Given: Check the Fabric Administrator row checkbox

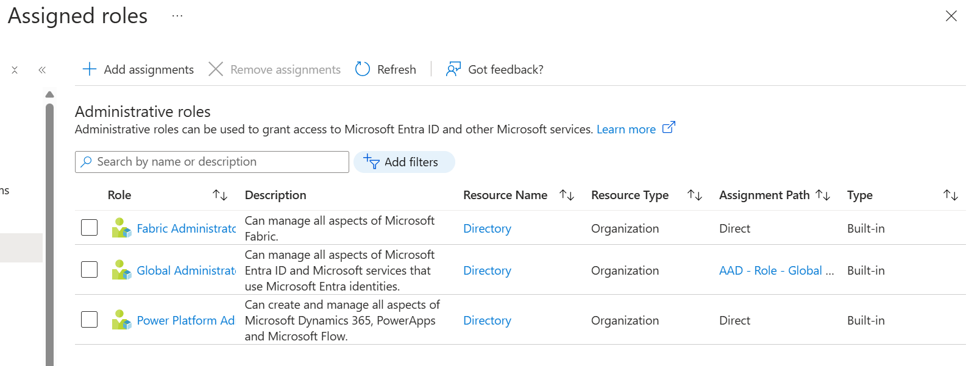Looking at the screenshot, I should [90, 228].
